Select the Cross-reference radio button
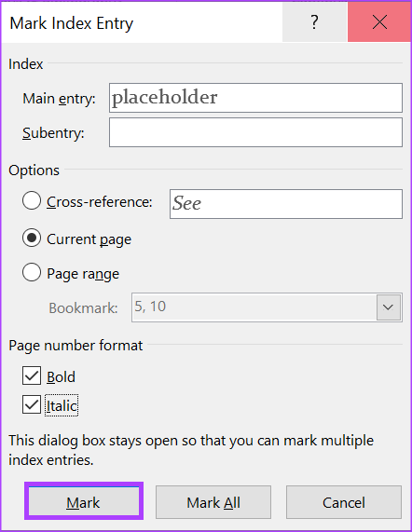 [32, 200]
